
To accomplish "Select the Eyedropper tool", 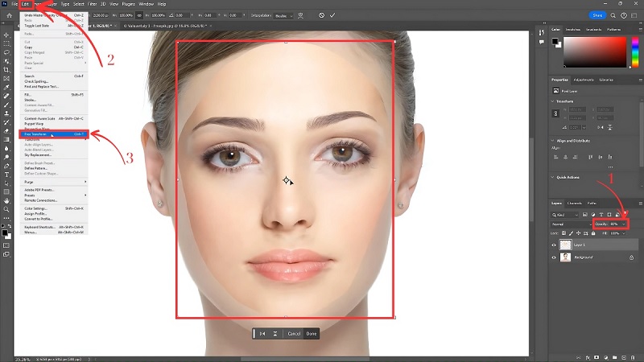I will click(6, 87).
